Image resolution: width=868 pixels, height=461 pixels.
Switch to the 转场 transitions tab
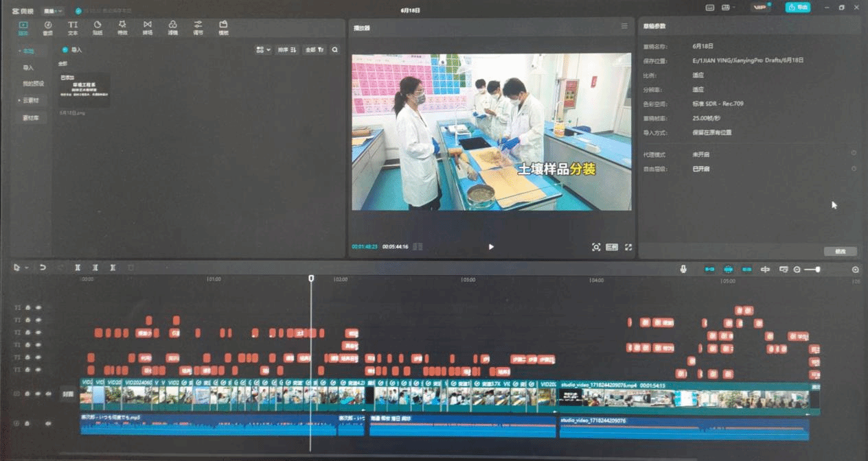point(148,27)
